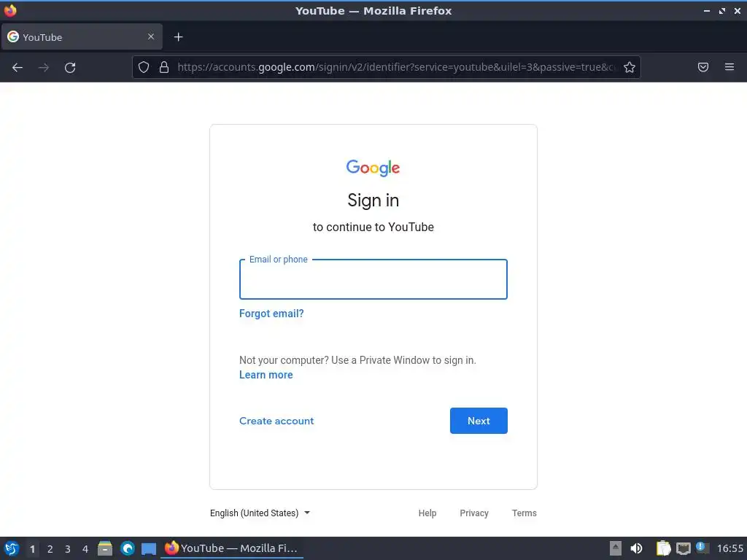This screenshot has height=560, width=747.
Task: Click Create account
Action: [x=276, y=421]
